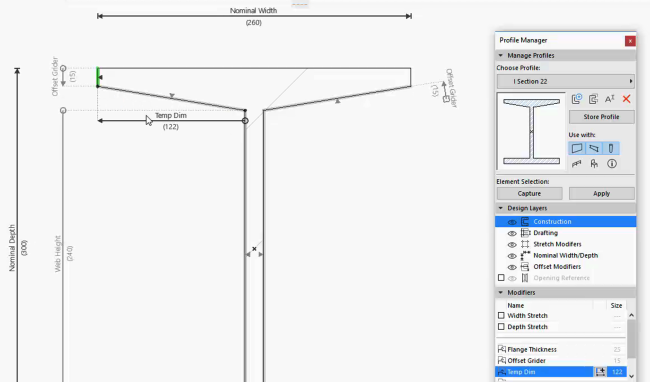The image size is (650, 382).
Task: Click the Flange Thickness modifier icon
Action: [502, 349]
